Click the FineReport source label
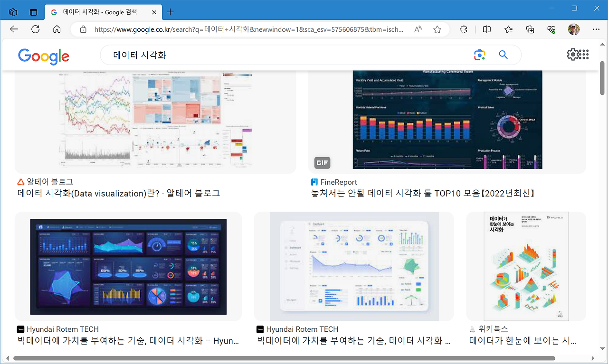608x364 pixels. click(339, 182)
